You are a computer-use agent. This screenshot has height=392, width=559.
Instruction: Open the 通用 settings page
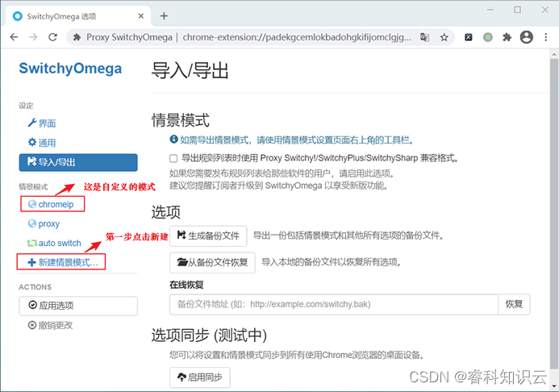tap(42, 143)
